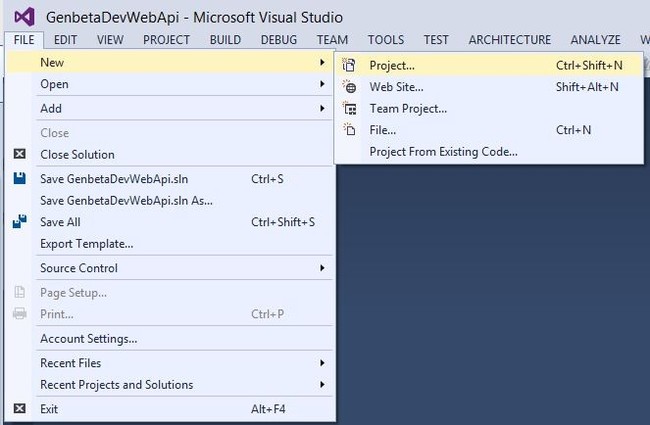This screenshot has width=650, height=425.
Task: Choose Web Site... in New submenu
Action: 489,87
